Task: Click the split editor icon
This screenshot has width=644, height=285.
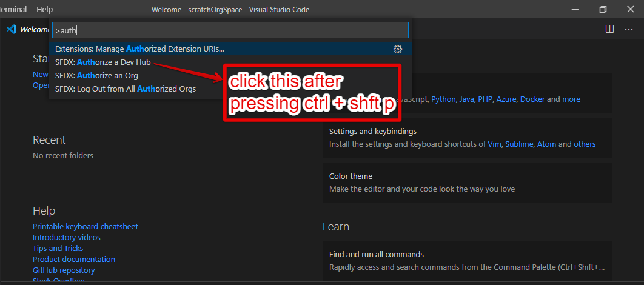Action: [609, 29]
